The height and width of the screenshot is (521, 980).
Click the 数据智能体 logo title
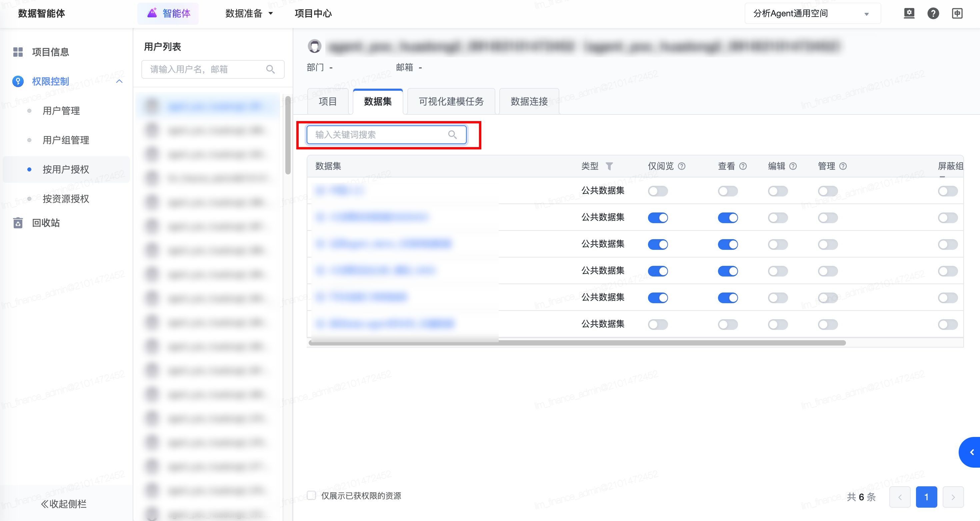(41, 13)
